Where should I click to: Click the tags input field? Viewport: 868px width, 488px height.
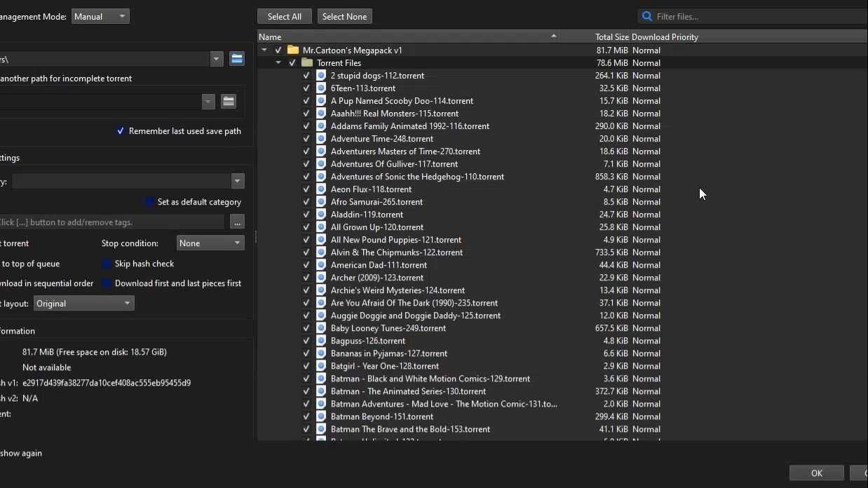(112, 222)
